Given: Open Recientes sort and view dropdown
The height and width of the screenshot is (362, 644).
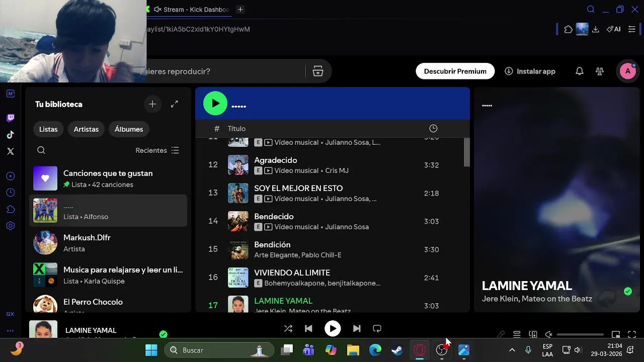Looking at the screenshot, I should pyautogui.click(x=157, y=150).
